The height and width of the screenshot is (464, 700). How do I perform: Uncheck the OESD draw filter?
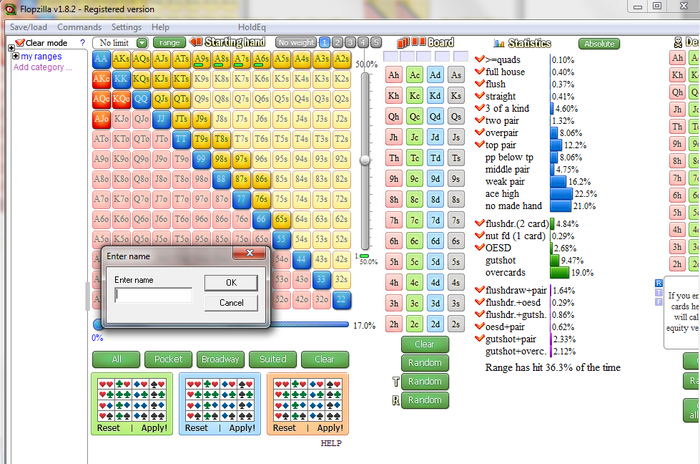[x=480, y=247]
